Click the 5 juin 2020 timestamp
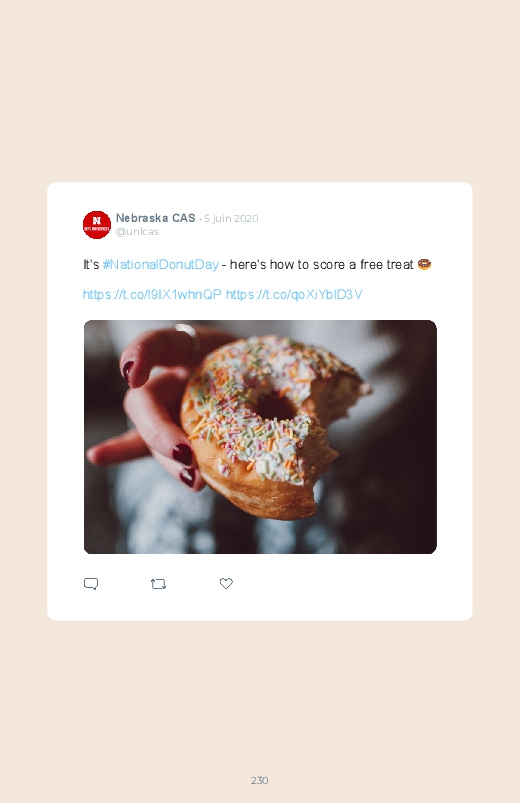The width and height of the screenshot is (520, 803). tap(231, 219)
